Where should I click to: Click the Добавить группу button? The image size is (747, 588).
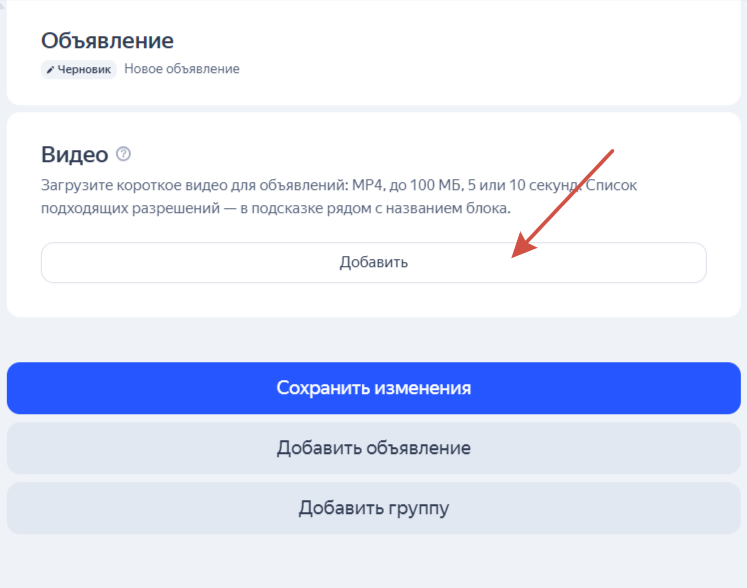pos(373,508)
